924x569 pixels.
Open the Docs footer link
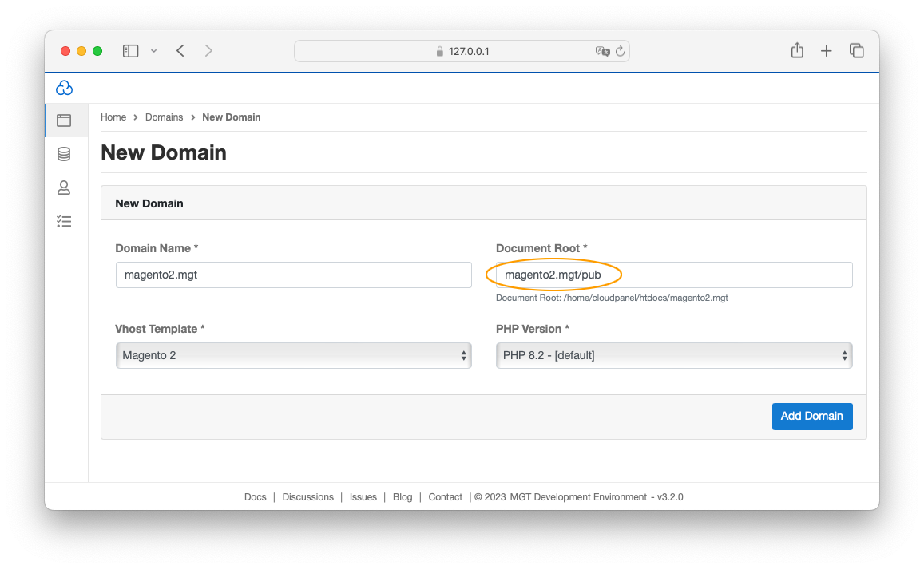point(255,496)
